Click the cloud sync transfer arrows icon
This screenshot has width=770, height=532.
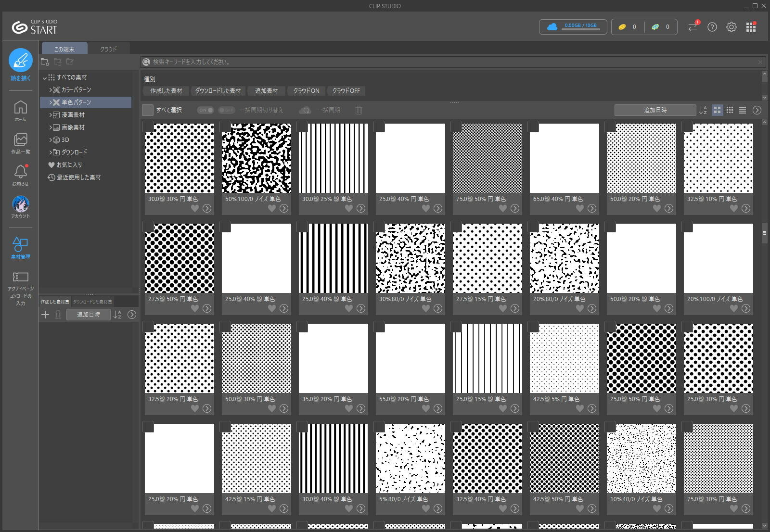tap(693, 27)
